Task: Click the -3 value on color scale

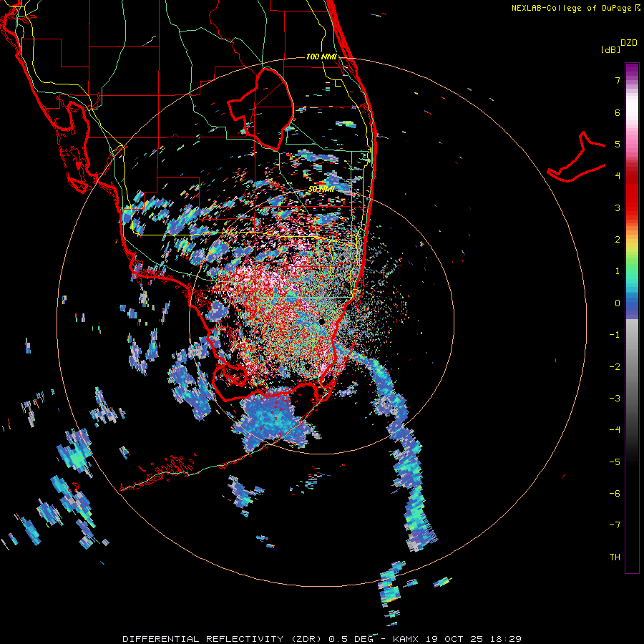Action: [x=615, y=399]
